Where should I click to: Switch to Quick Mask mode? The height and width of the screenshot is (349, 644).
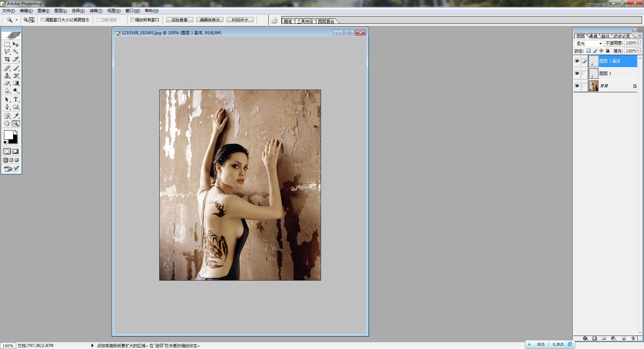[x=15, y=151]
